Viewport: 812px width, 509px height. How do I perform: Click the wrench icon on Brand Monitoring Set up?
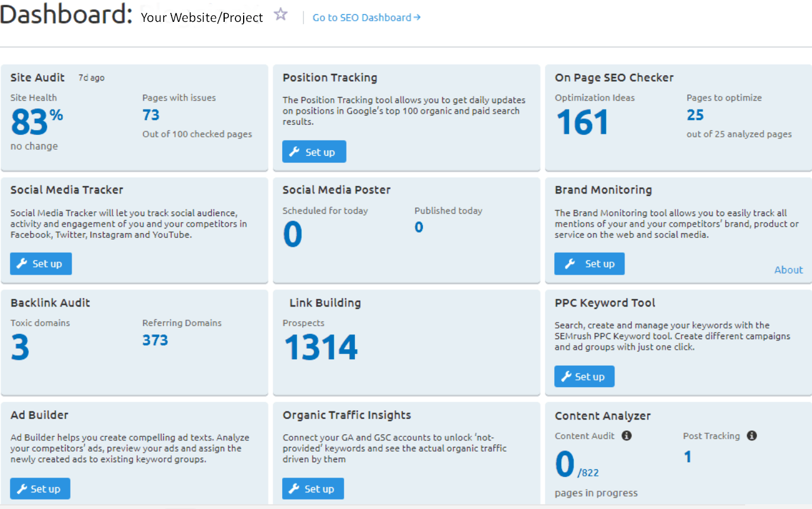tap(570, 263)
